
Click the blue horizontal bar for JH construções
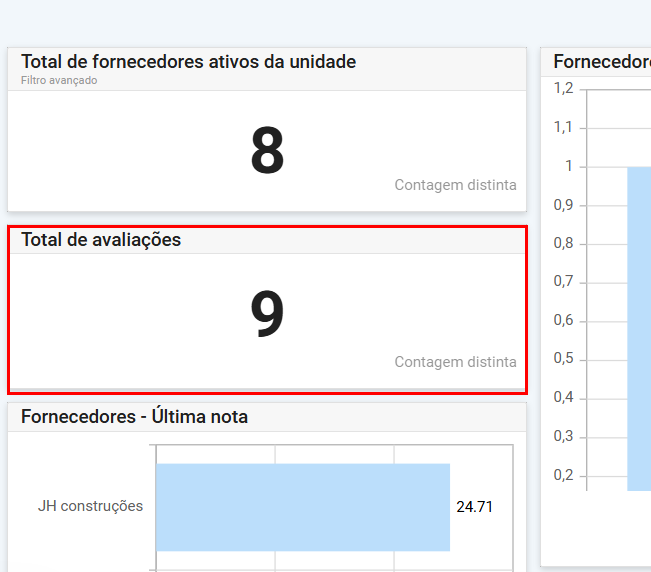click(302, 507)
